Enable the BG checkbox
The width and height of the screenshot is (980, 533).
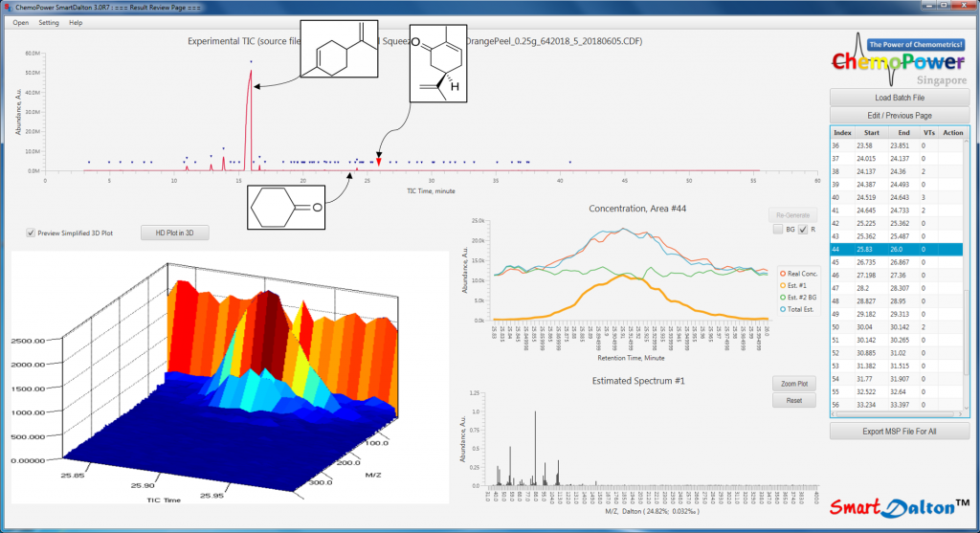[778, 230]
